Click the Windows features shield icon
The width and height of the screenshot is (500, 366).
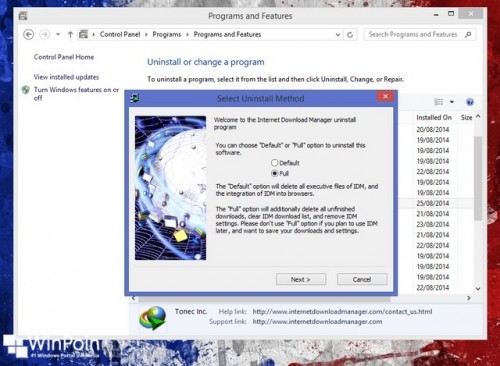click(x=26, y=90)
